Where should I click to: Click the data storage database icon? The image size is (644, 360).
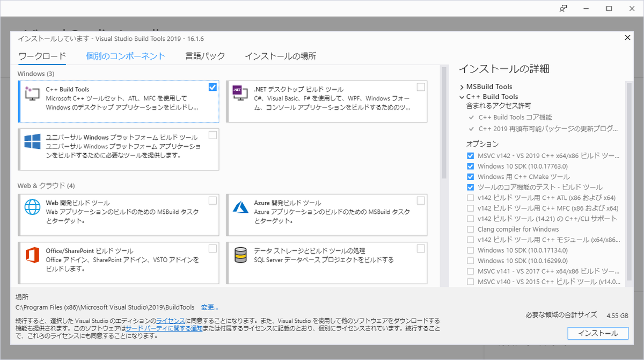(x=240, y=255)
